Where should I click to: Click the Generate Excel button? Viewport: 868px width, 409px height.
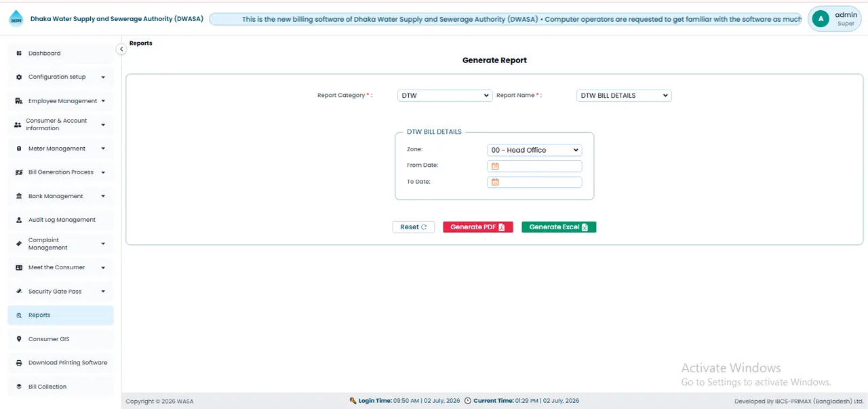click(x=559, y=227)
